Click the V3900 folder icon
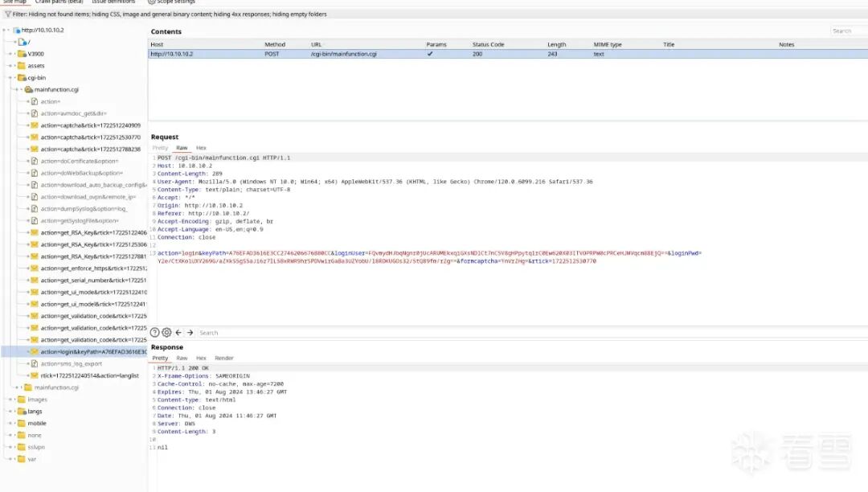 click(x=23, y=54)
